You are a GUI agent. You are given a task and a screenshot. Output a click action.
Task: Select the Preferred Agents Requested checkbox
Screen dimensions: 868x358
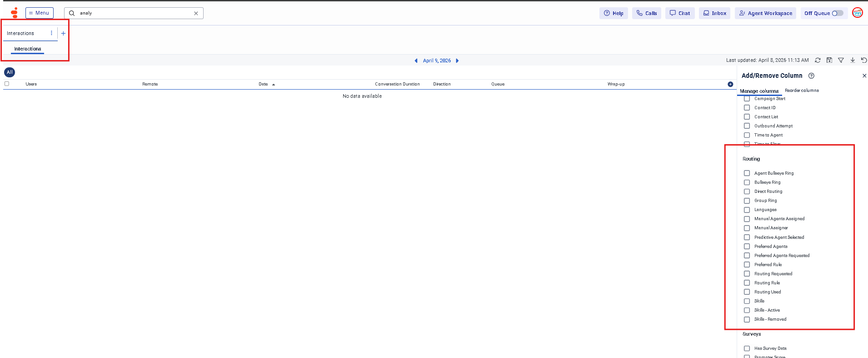click(x=747, y=256)
